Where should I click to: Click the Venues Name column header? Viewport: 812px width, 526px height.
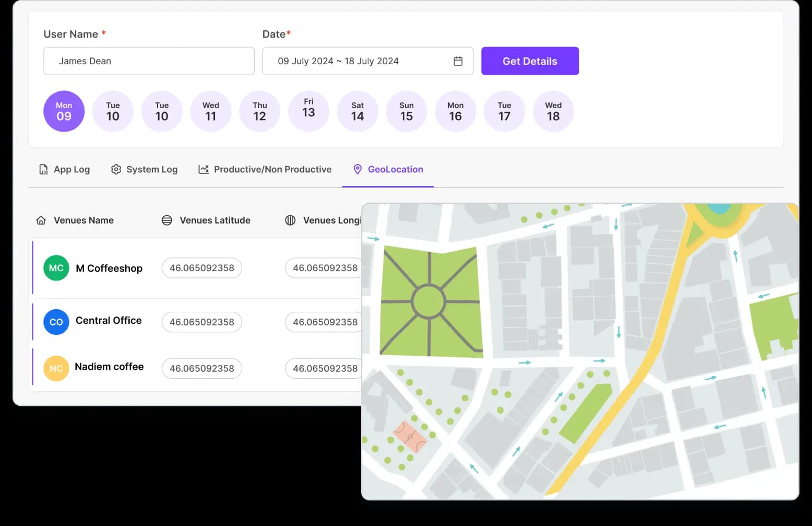pos(83,220)
